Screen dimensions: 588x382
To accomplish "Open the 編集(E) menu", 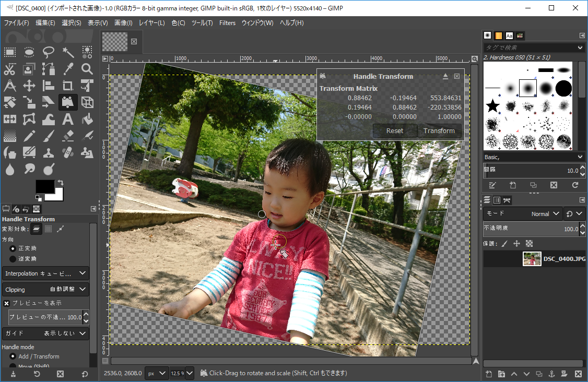I will click(x=45, y=23).
